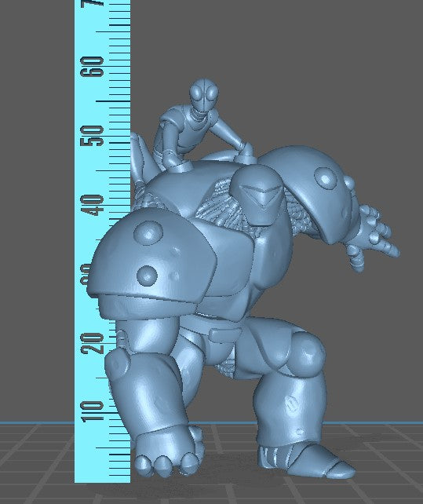The image size is (423, 504).
Task: Click the "50" label on the ruler
Action: click(93, 136)
